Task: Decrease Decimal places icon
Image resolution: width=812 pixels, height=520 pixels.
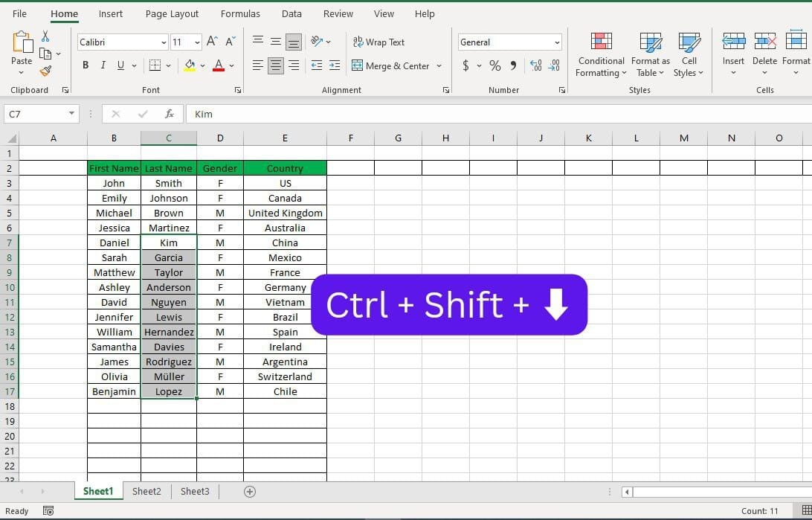Action: (x=554, y=65)
